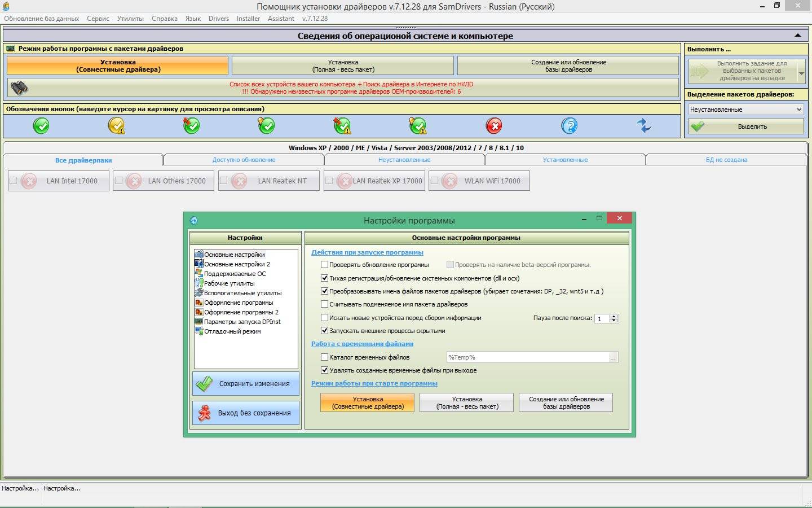Screen dimensions: 812x508
Task: Open the Параметры запуска DPInst section
Action: click(242, 322)
